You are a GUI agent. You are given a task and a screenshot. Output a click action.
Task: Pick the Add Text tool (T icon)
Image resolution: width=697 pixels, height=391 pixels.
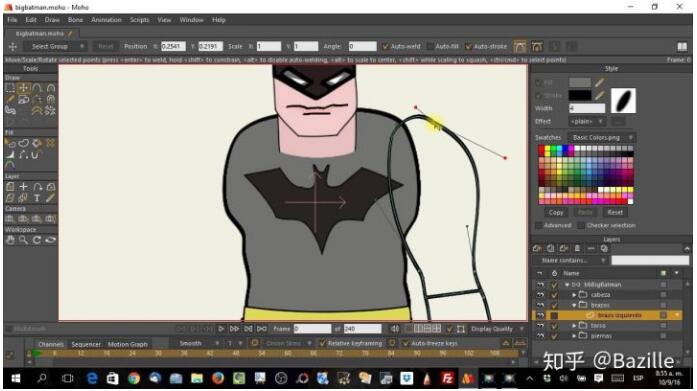pos(37,198)
